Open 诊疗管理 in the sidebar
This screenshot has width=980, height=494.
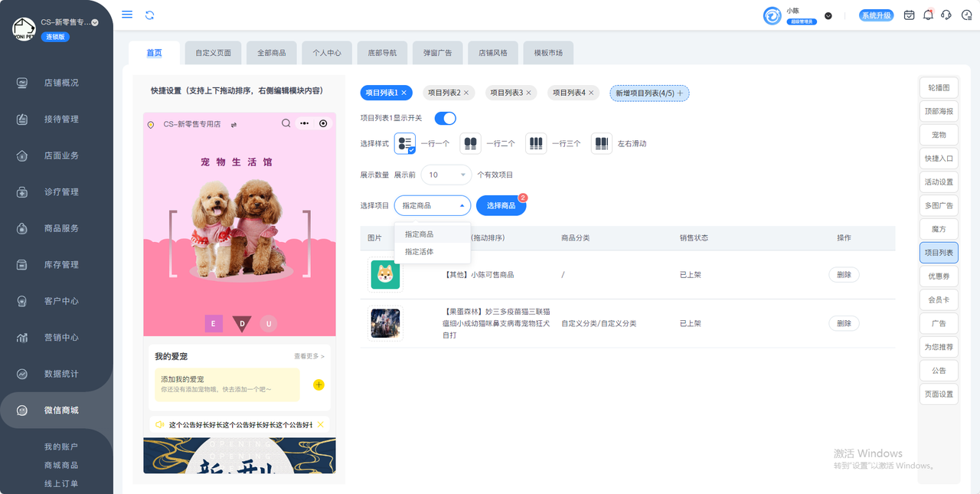click(61, 192)
